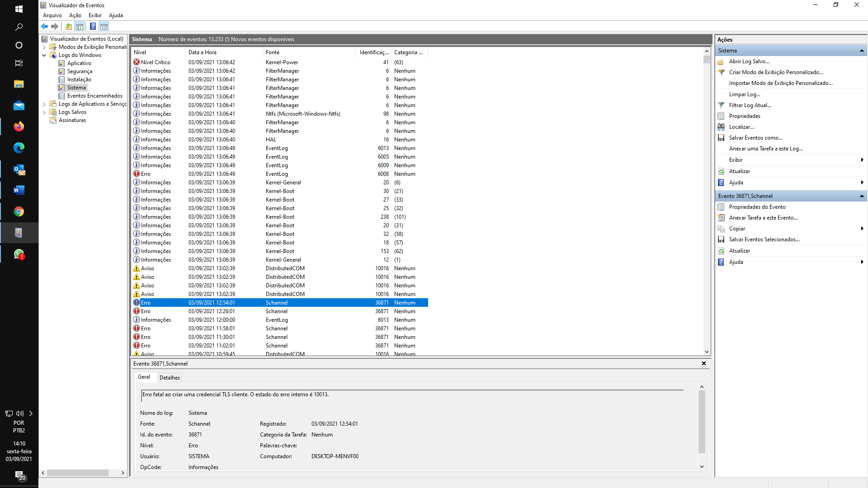The height and width of the screenshot is (488, 868).
Task: Click the Criar Modo de Exibição Personalizado icon
Action: (721, 72)
